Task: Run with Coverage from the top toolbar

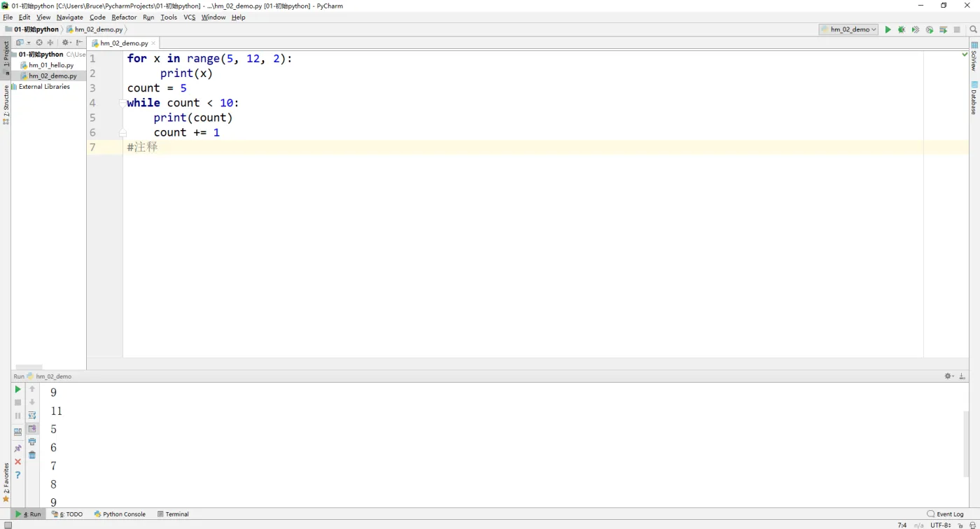Action: pos(916,29)
